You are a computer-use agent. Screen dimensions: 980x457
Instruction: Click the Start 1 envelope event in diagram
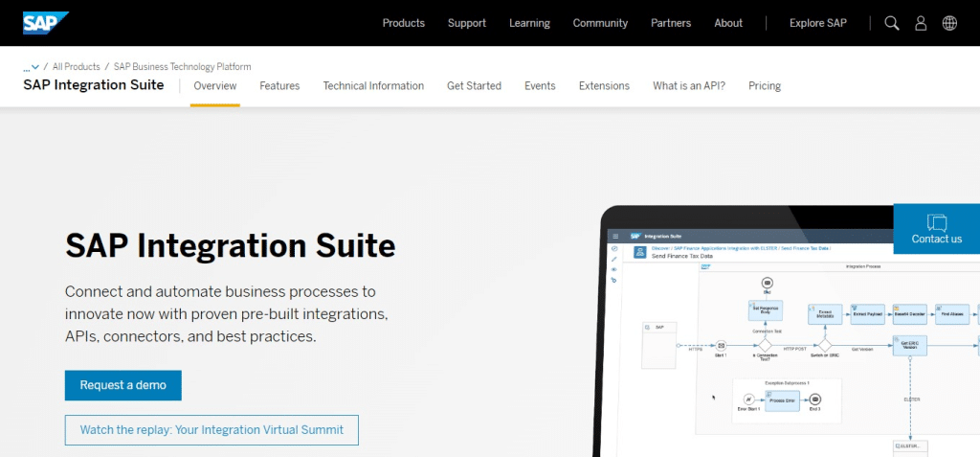click(x=721, y=345)
